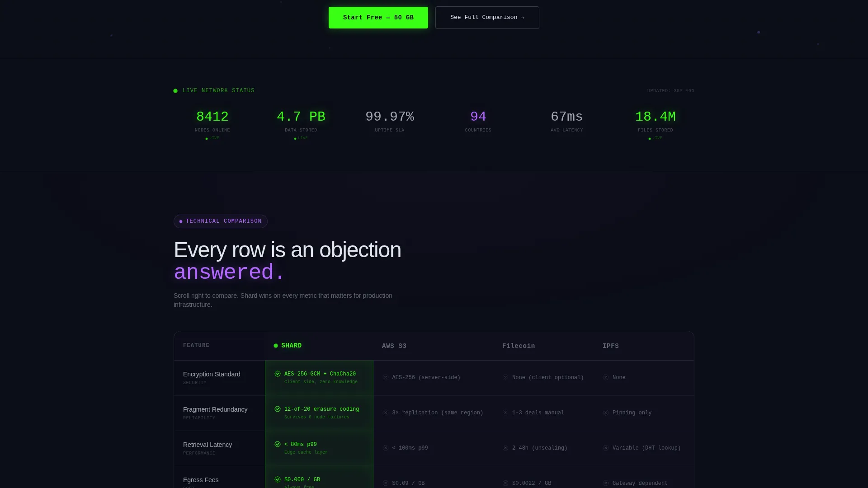Click the cross icon beside $0.0022 / GB

click(x=505, y=483)
